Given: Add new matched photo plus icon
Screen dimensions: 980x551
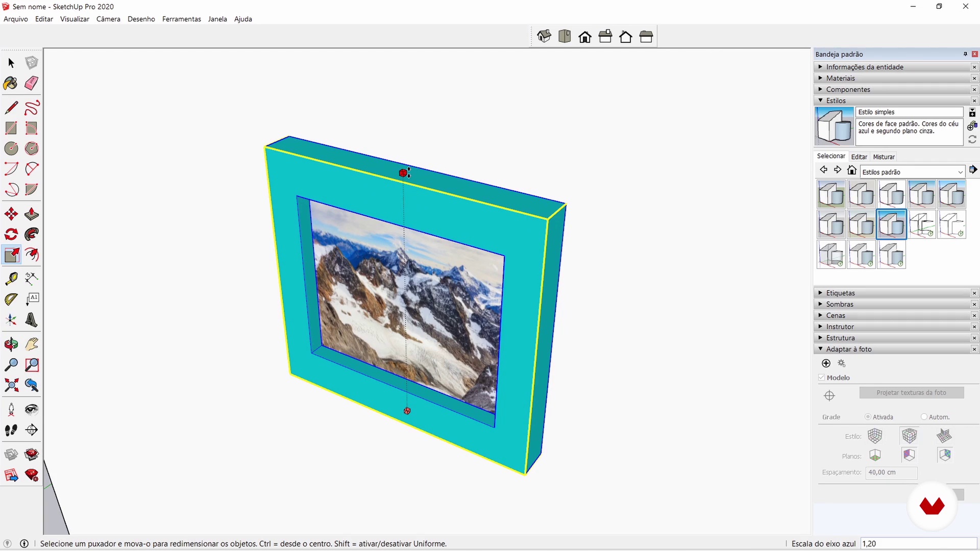Looking at the screenshot, I should (x=826, y=363).
